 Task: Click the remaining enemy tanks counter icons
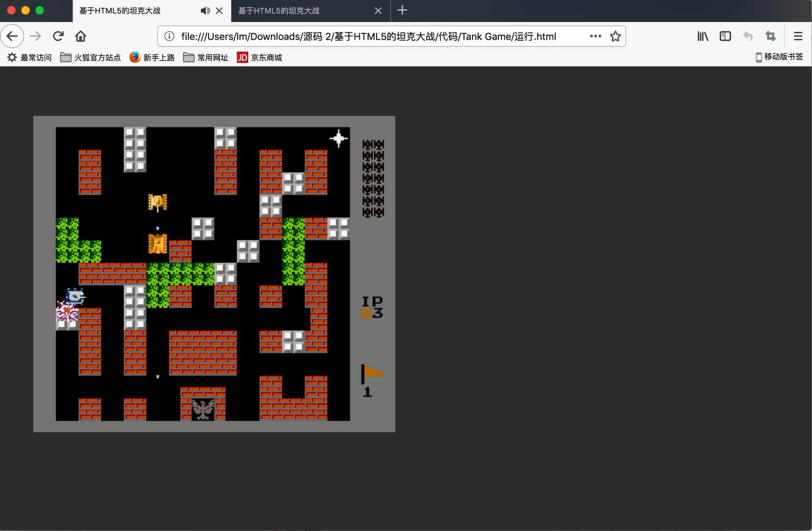click(x=373, y=178)
